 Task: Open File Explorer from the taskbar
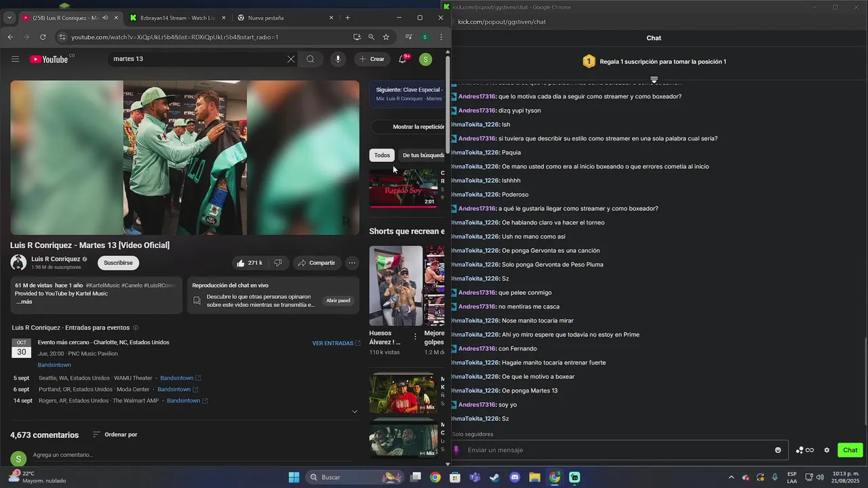(x=534, y=477)
